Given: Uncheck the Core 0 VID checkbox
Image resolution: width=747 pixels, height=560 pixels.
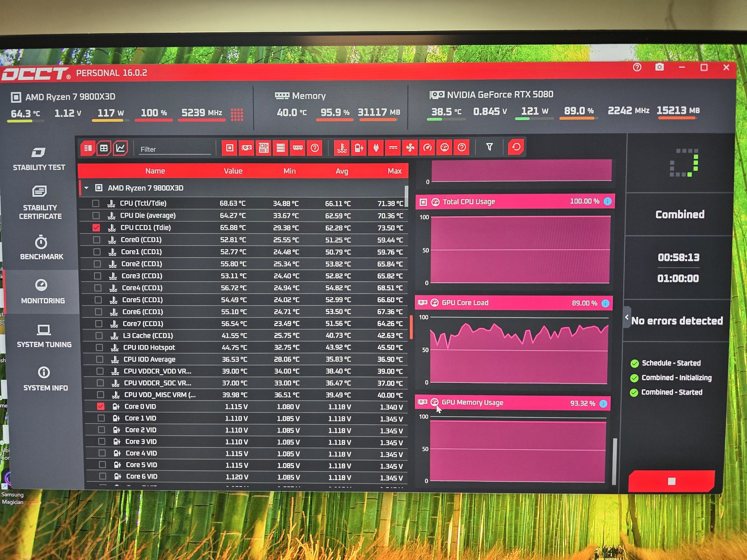Looking at the screenshot, I should [x=101, y=406].
